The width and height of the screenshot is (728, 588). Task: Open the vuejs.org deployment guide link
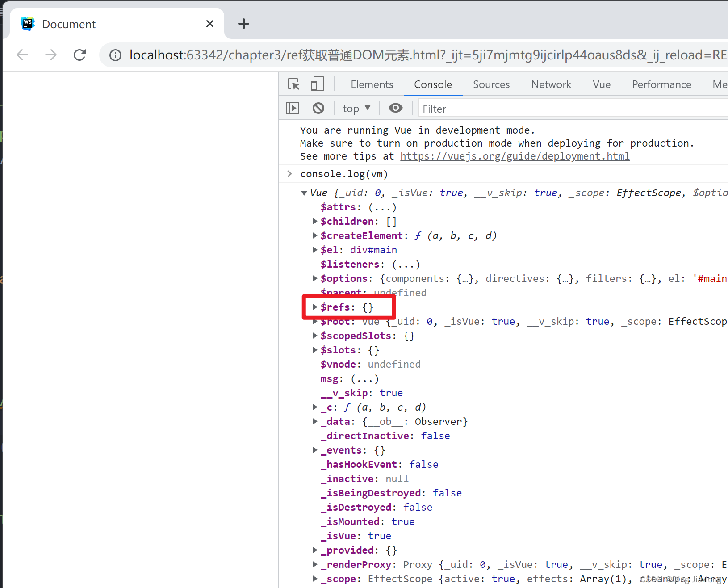click(515, 156)
